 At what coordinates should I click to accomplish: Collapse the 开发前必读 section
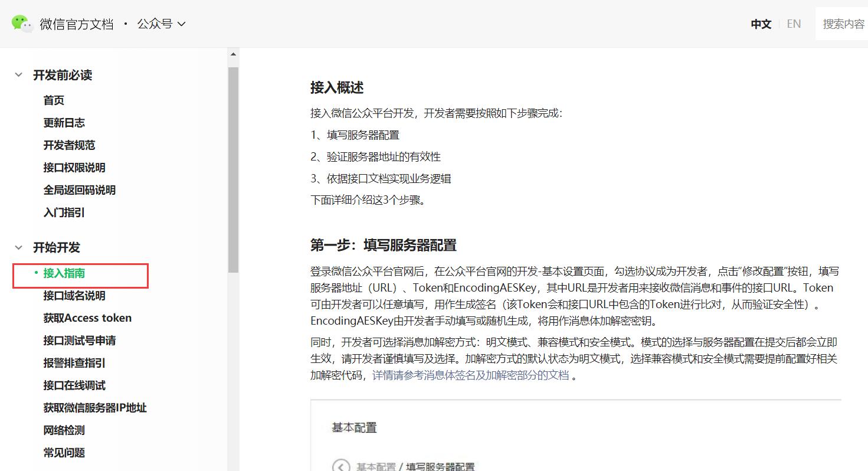tap(19, 75)
